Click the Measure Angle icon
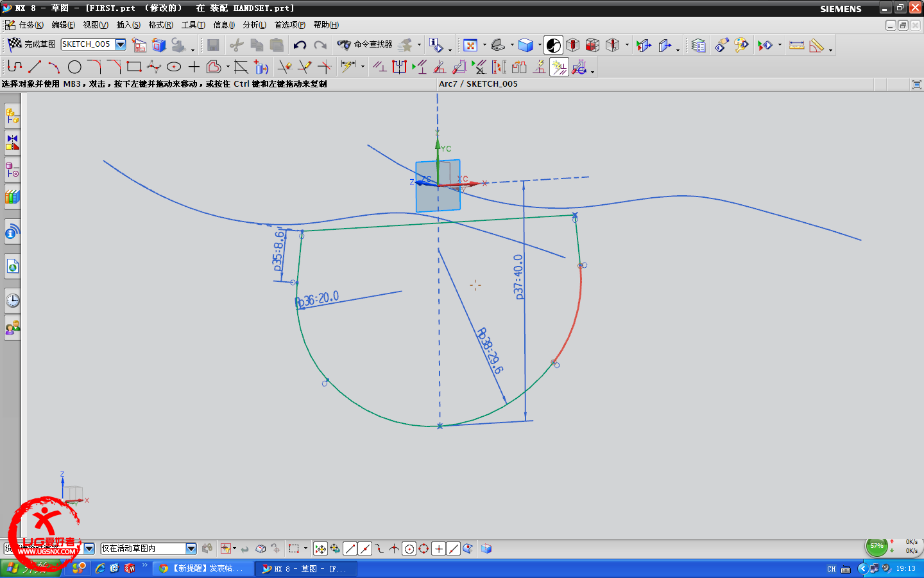Image resolution: width=924 pixels, height=578 pixels. coord(816,45)
